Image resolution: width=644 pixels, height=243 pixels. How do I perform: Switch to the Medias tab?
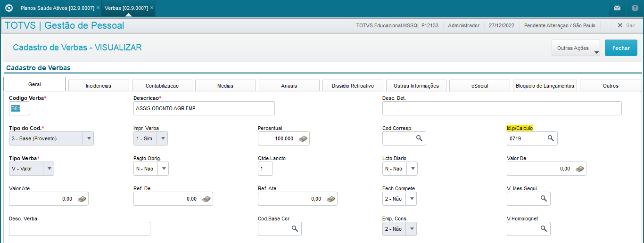[225, 86]
